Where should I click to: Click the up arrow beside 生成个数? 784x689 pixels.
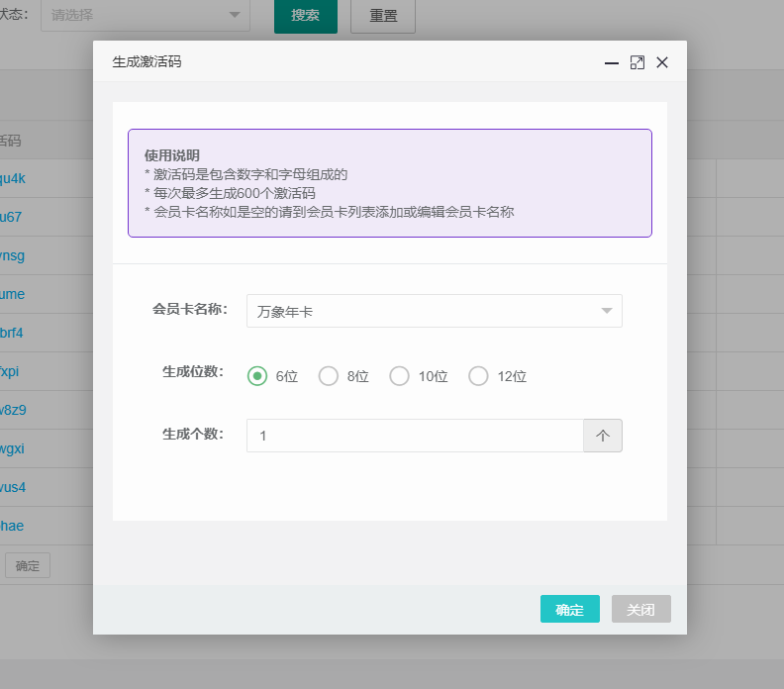[603, 436]
